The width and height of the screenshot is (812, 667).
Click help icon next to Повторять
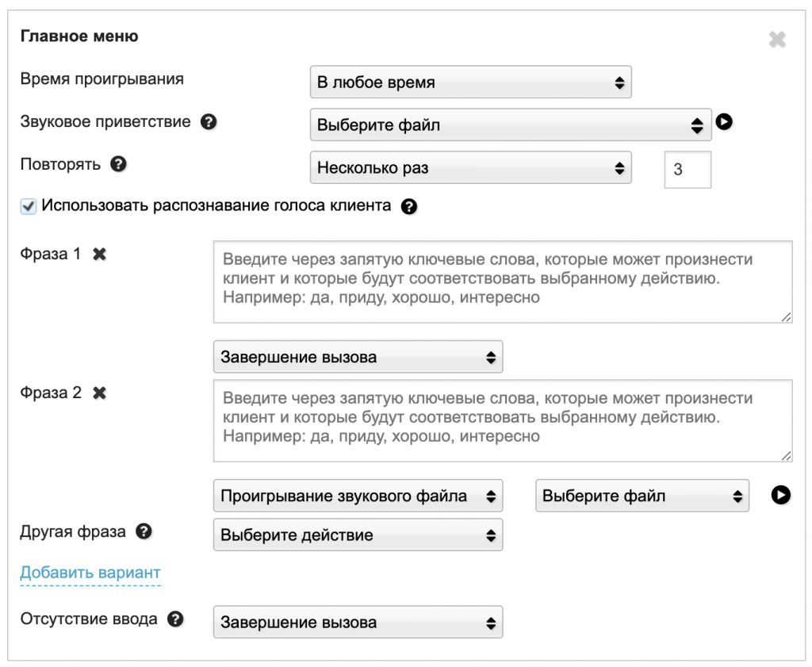(118, 165)
